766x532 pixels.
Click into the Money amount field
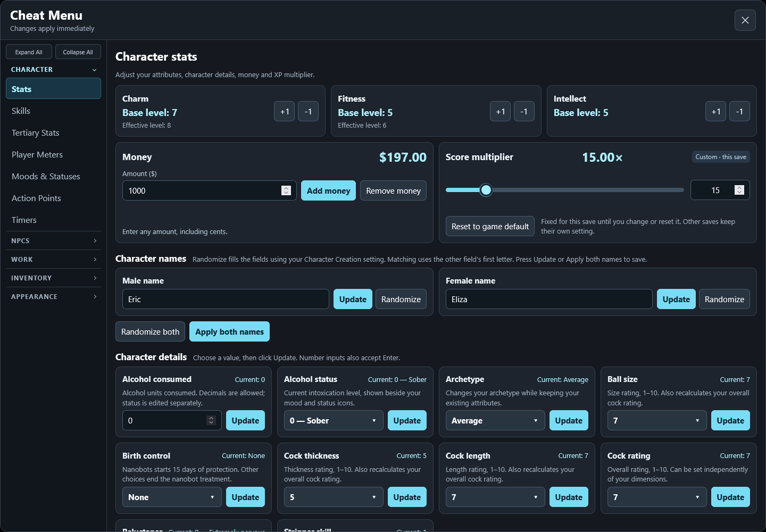point(209,190)
